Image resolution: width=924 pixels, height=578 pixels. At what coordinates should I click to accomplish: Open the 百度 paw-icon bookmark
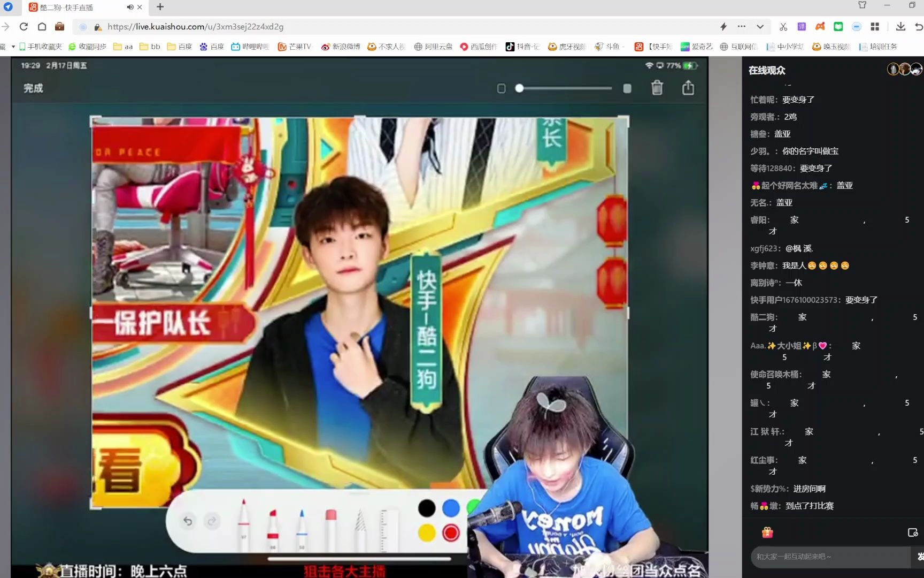click(x=212, y=47)
